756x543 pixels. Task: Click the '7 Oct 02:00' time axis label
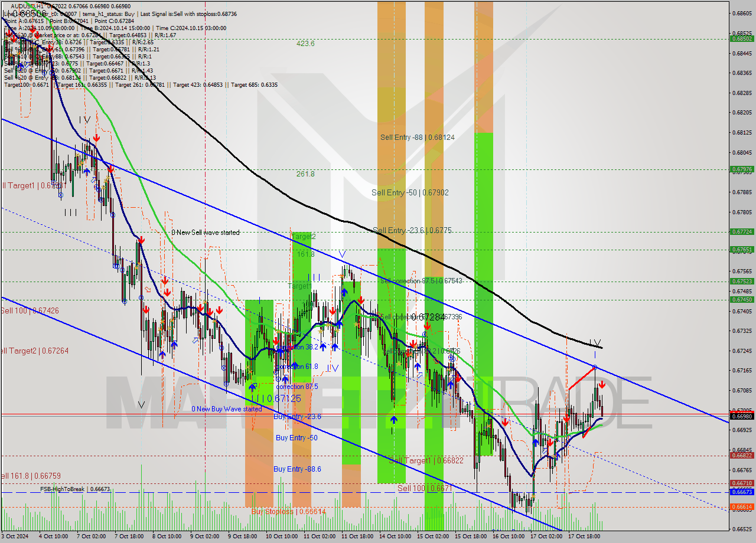click(92, 537)
